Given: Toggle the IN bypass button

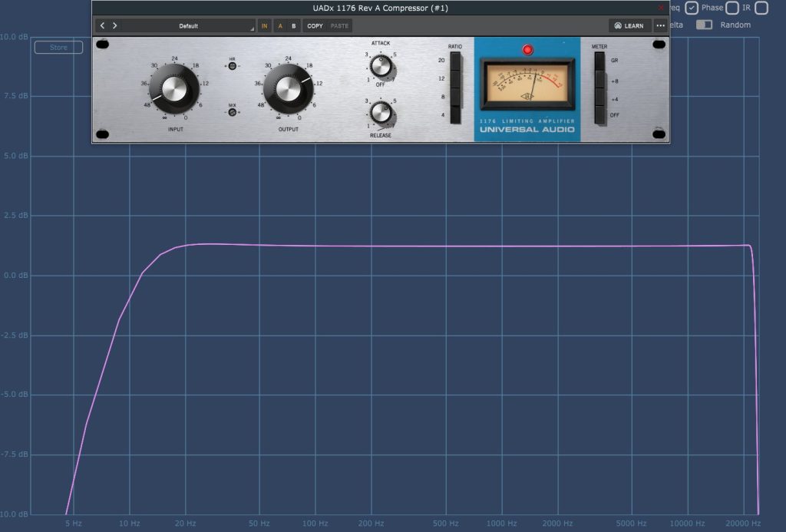Looking at the screenshot, I should click(265, 25).
